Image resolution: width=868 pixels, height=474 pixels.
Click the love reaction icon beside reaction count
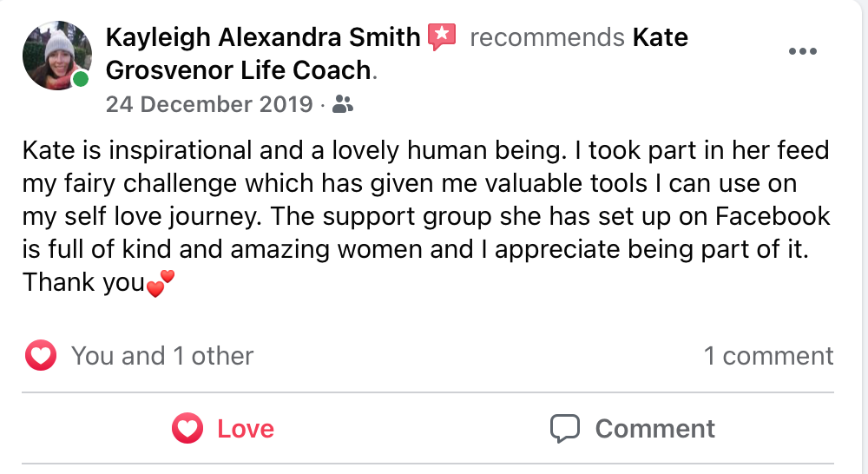pos(41,356)
